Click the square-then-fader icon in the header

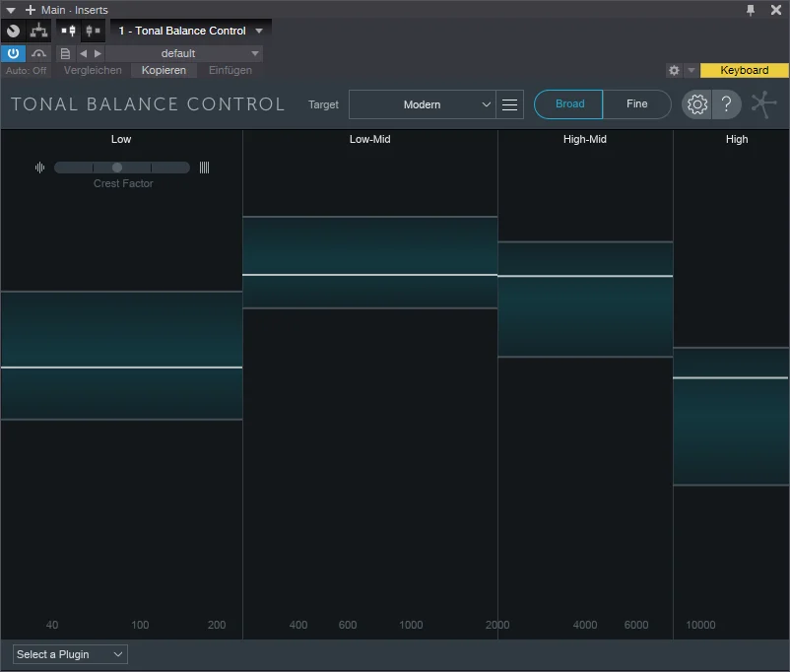69,31
